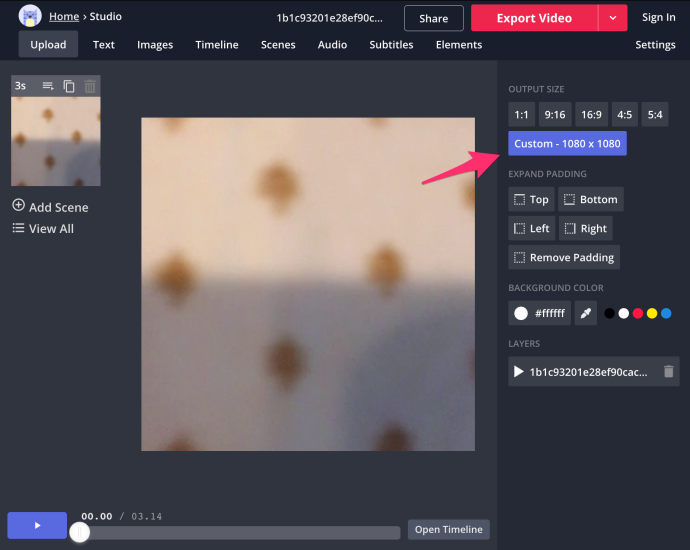Pick color with the eyedropper tool
Screen dimensions: 690x550
[586, 313]
